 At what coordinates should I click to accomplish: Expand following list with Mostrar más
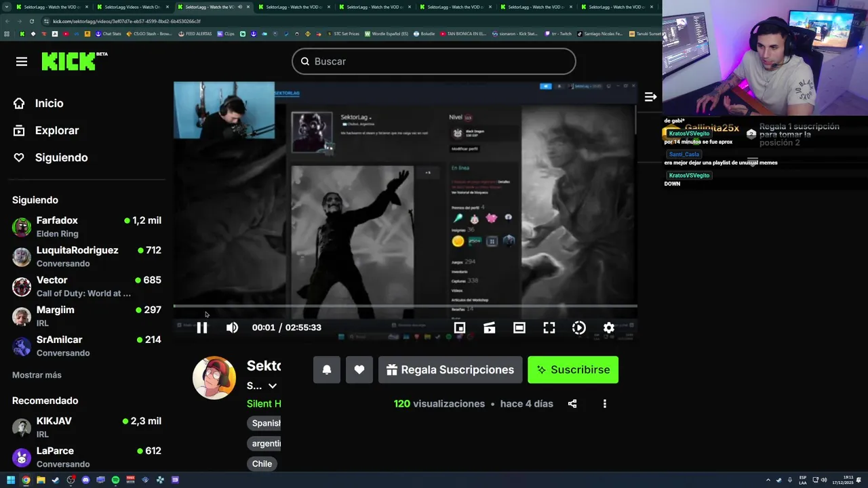pyautogui.click(x=37, y=375)
